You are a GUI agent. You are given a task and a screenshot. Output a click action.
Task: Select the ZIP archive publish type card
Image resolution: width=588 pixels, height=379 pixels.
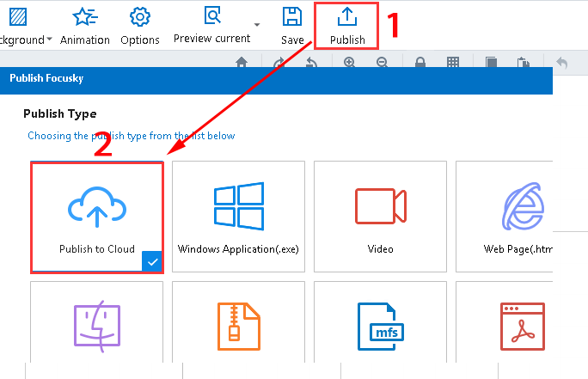coord(238,321)
